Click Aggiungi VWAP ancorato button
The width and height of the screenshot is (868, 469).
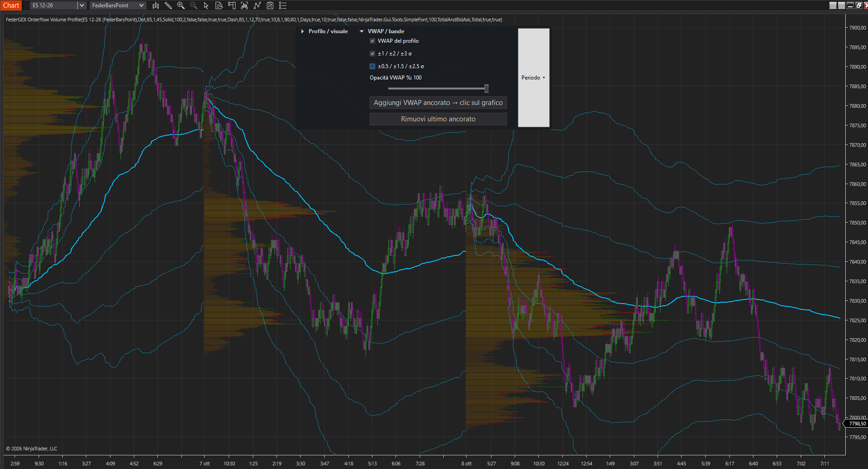click(x=438, y=103)
